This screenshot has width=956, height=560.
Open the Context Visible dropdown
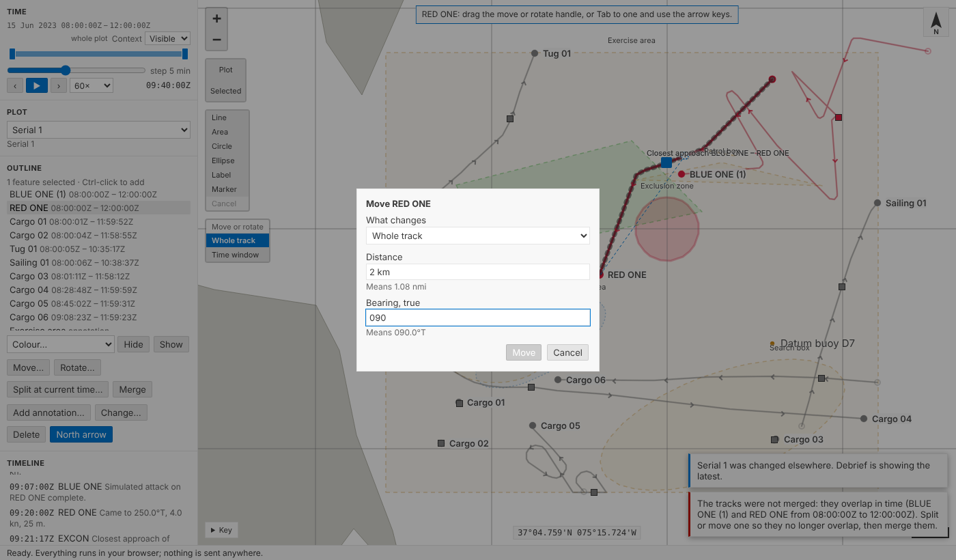(x=167, y=39)
